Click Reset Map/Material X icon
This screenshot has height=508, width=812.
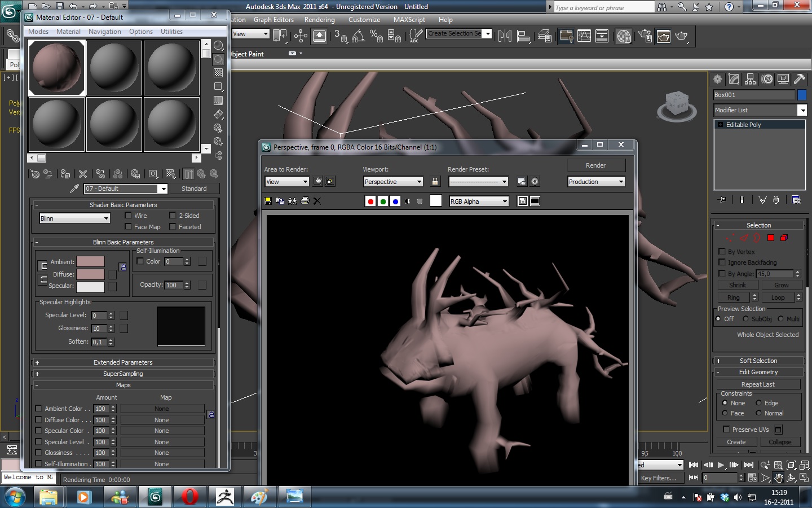coord(83,174)
